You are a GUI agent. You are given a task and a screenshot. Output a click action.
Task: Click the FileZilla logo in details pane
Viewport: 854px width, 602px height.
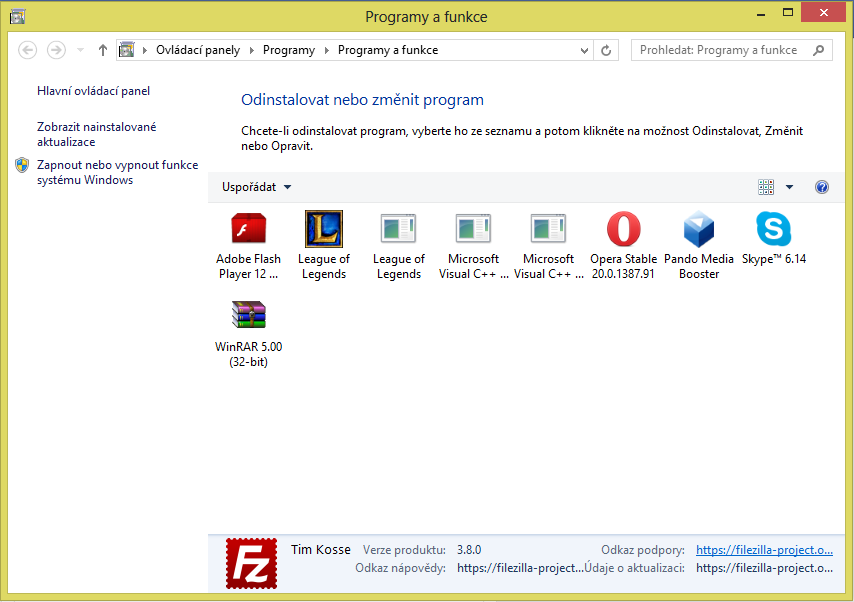(x=252, y=563)
